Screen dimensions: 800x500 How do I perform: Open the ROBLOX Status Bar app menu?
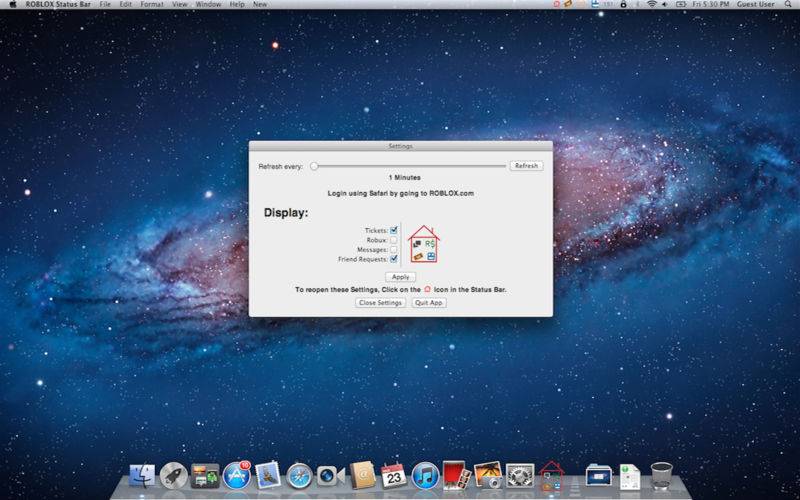58,4
